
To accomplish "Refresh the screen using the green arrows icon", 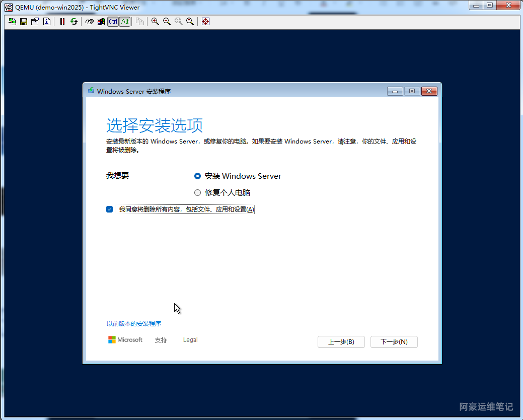I will click(74, 22).
